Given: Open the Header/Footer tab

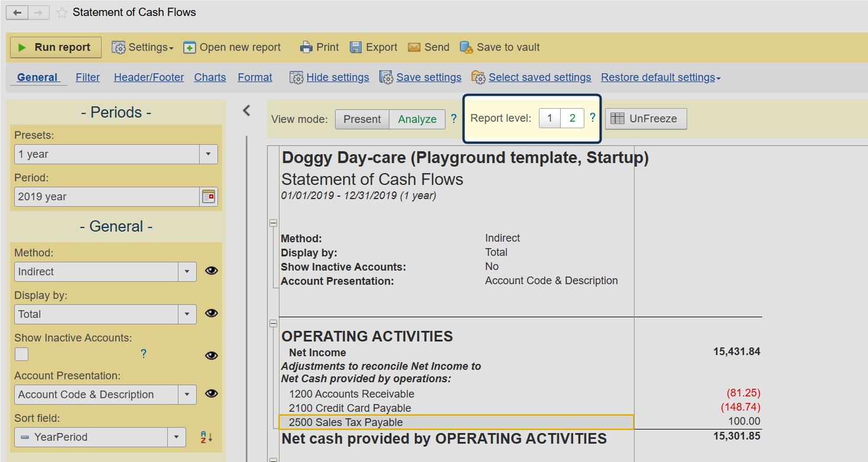Looking at the screenshot, I should [149, 77].
